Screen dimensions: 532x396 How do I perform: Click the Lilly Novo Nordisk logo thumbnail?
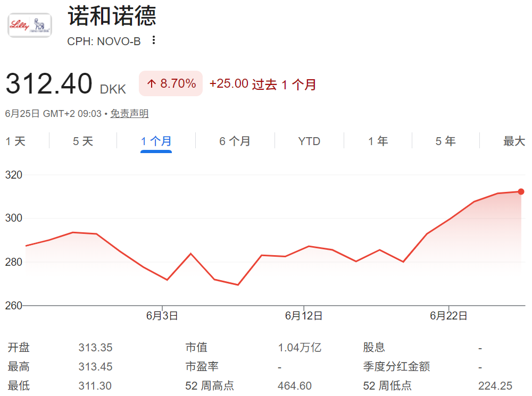click(x=30, y=26)
